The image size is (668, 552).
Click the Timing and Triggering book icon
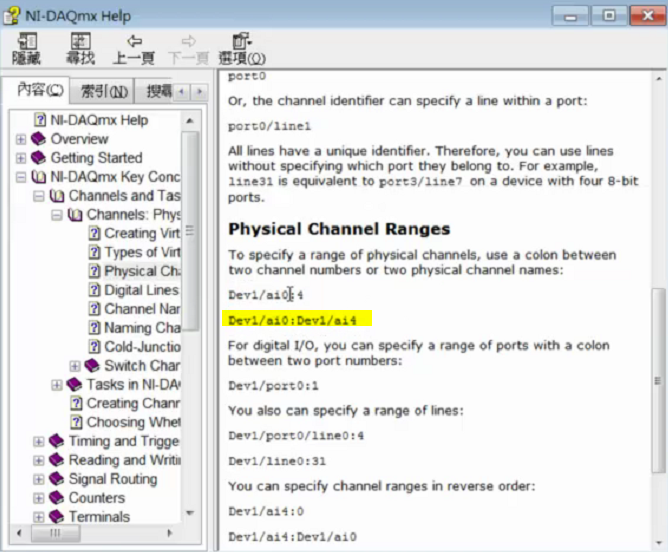coord(56,441)
